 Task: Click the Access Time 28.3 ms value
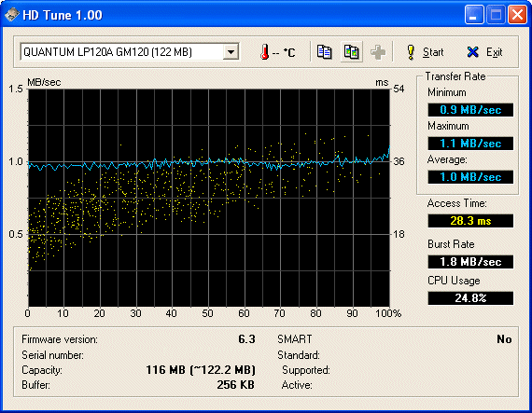[470, 221]
